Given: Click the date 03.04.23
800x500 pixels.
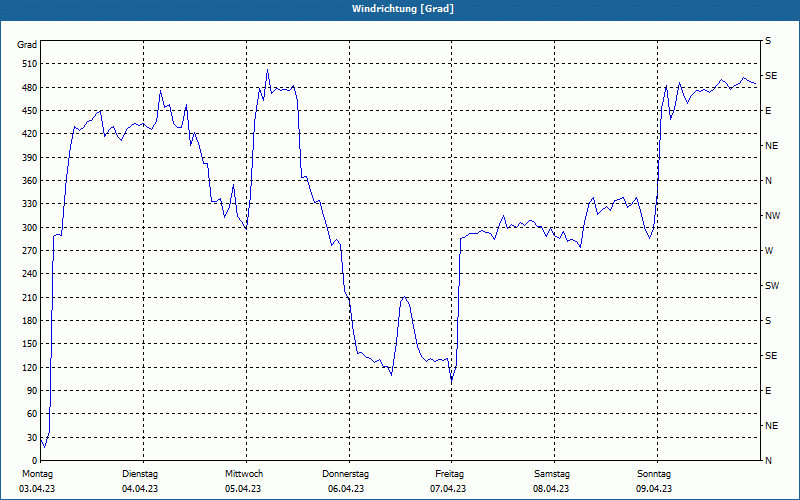Looking at the screenshot, I should (x=37, y=489).
